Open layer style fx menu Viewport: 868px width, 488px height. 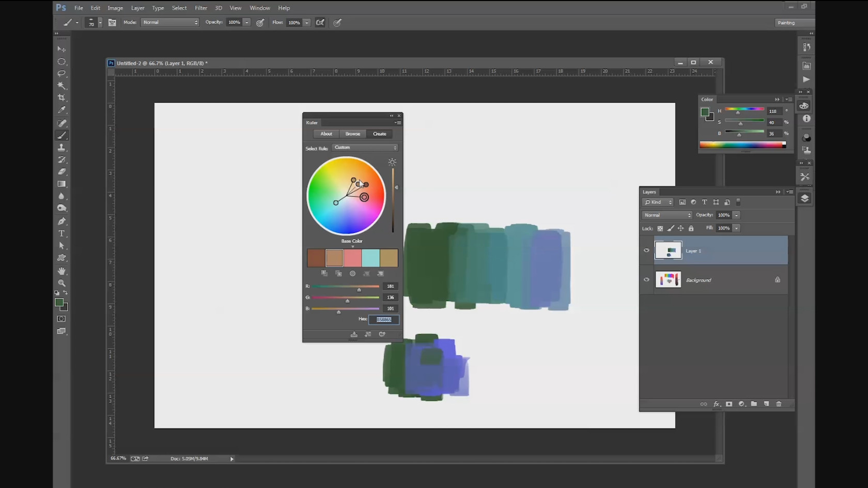coord(716,404)
